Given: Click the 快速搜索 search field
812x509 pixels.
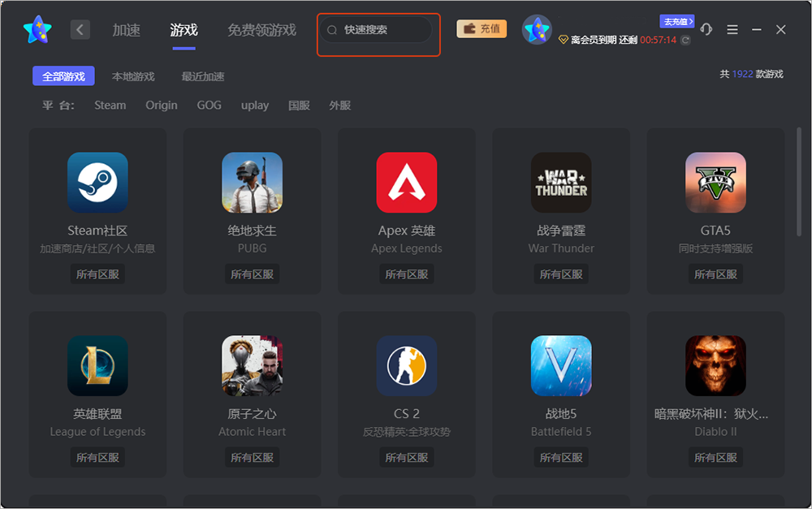Looking at the screenshot, I should (x=376, y=30).
